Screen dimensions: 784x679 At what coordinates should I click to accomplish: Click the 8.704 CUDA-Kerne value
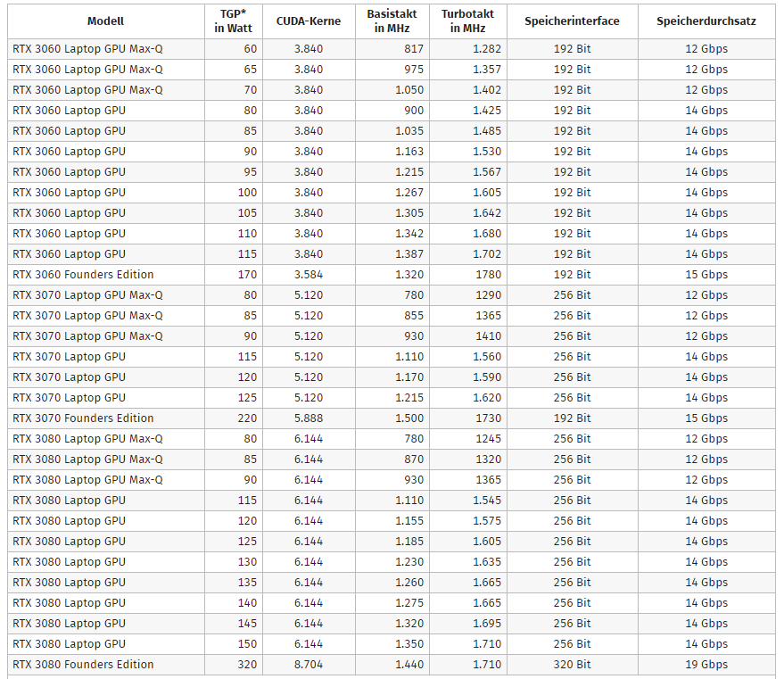(x=309, y=665)
